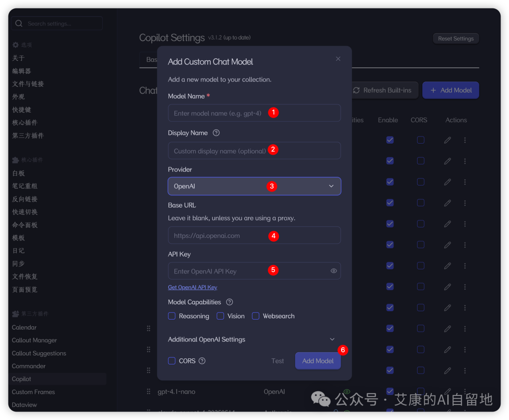Click the search magnifier icon in settings

coord(19,24)
